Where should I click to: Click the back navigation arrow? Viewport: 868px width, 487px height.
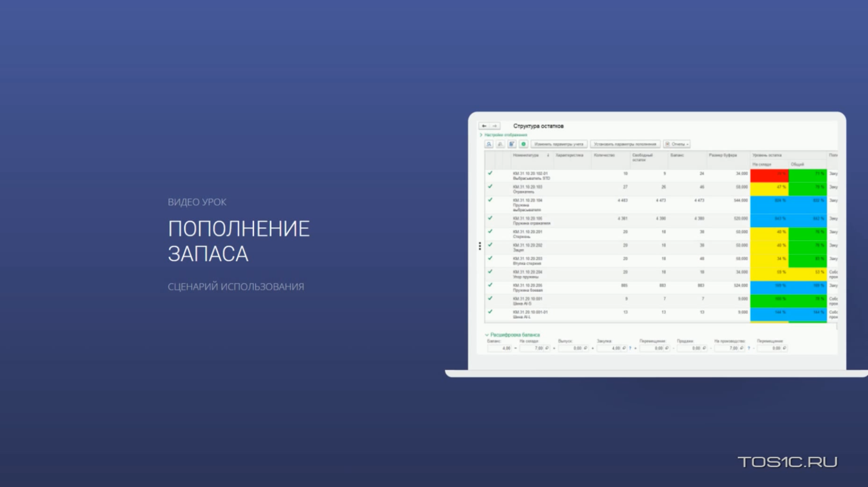(x=484, y=126)
